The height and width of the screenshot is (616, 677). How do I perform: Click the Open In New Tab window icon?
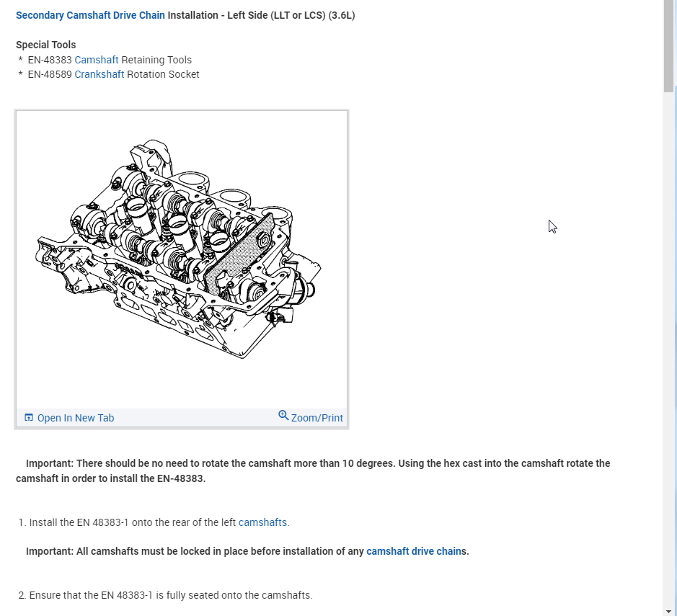[29, 418]
